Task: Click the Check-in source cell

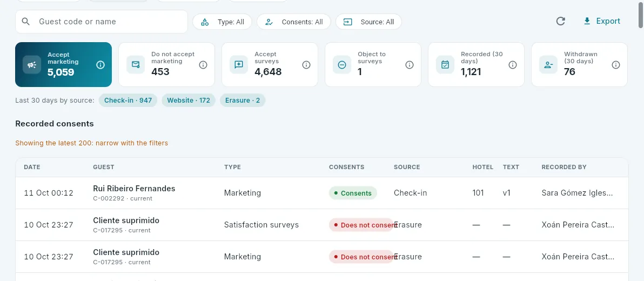Action: (x=410, y=193)
